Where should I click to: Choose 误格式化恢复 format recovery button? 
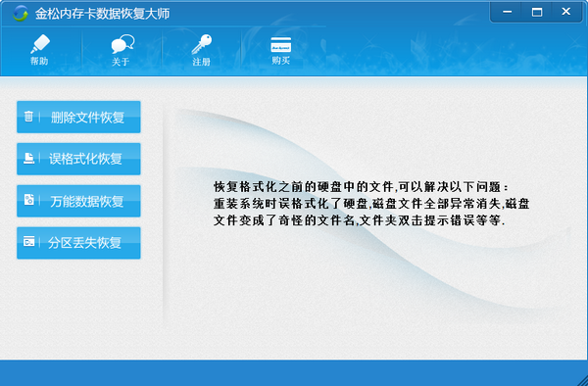click(x=78, y=159)
